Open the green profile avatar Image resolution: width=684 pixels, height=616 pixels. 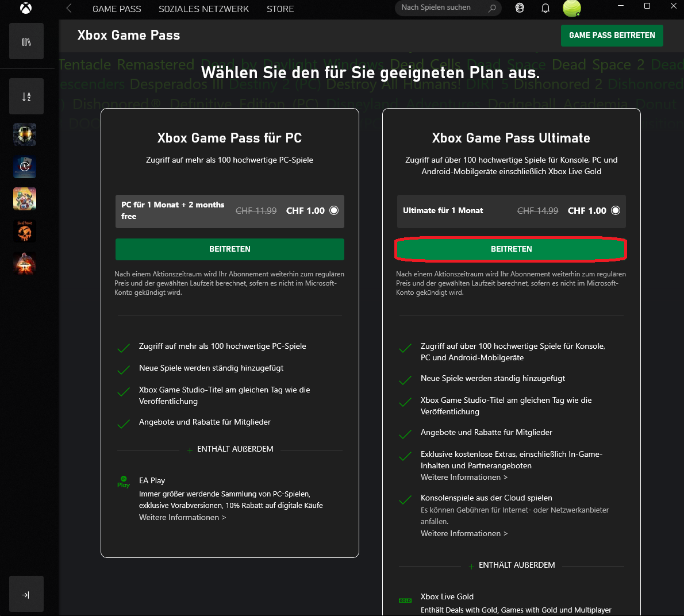(571, 8)
